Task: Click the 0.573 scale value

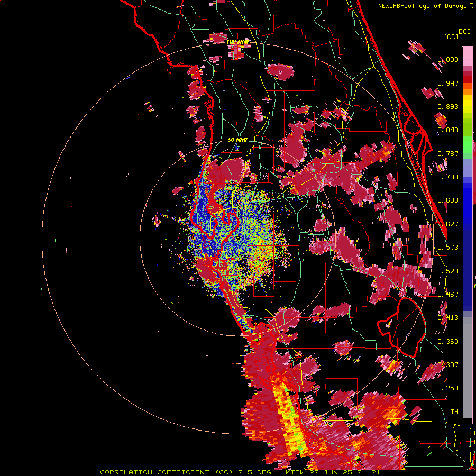Action: point(448,247)
